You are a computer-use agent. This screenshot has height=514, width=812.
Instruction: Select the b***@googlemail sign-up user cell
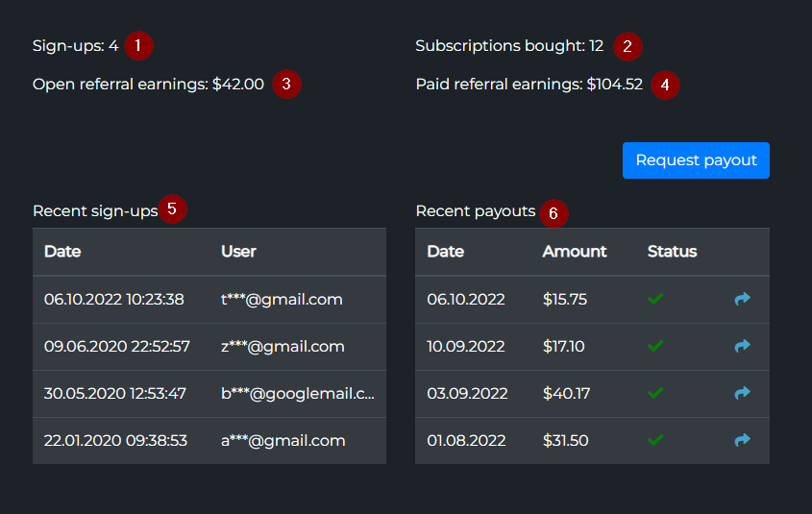297,393
